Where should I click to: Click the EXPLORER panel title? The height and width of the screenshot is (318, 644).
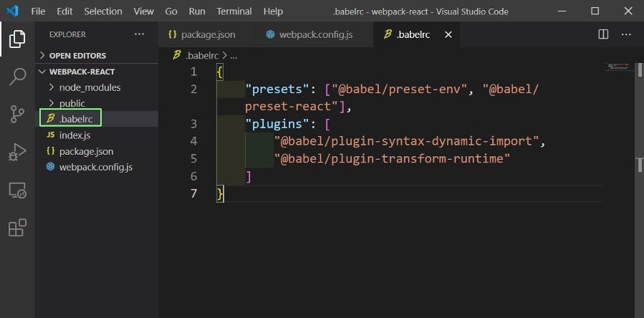[x=68, y=34]
